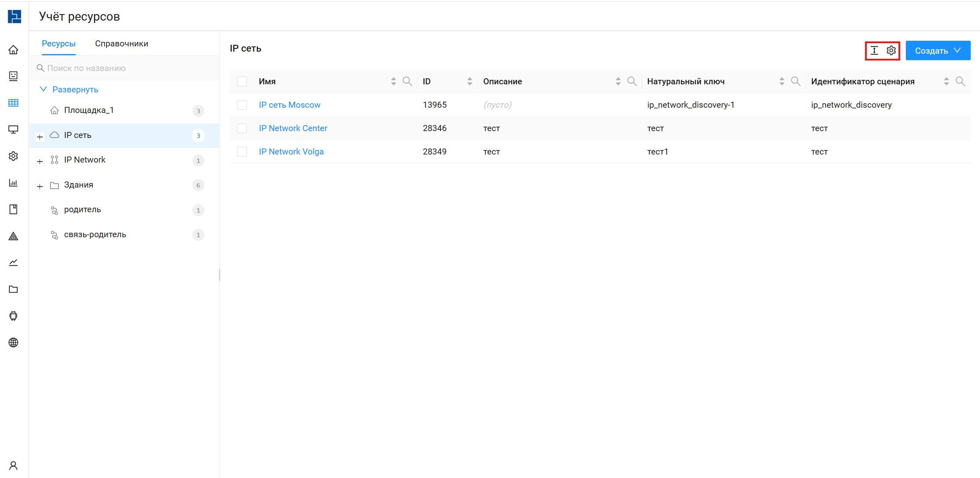Click the bar chart icon in sidebar

point(13,183)
